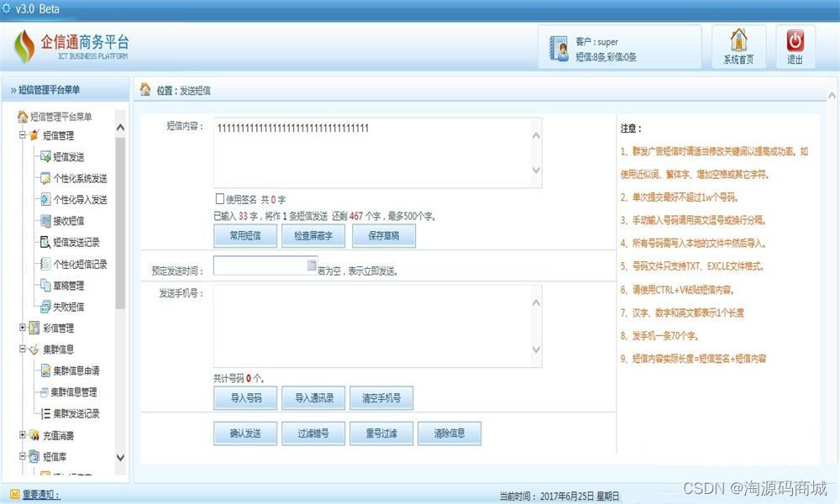
Task: Expand the 充值消费 tree node
Action: click(23, 434)
